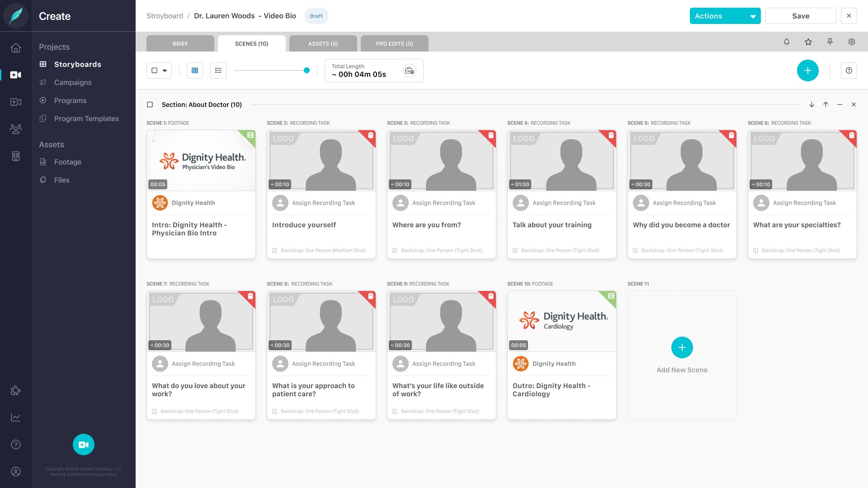This screenshot has height=488, width=868.
Task: Click the thumbnail size slider handle
Action: (x=307, y=70)
